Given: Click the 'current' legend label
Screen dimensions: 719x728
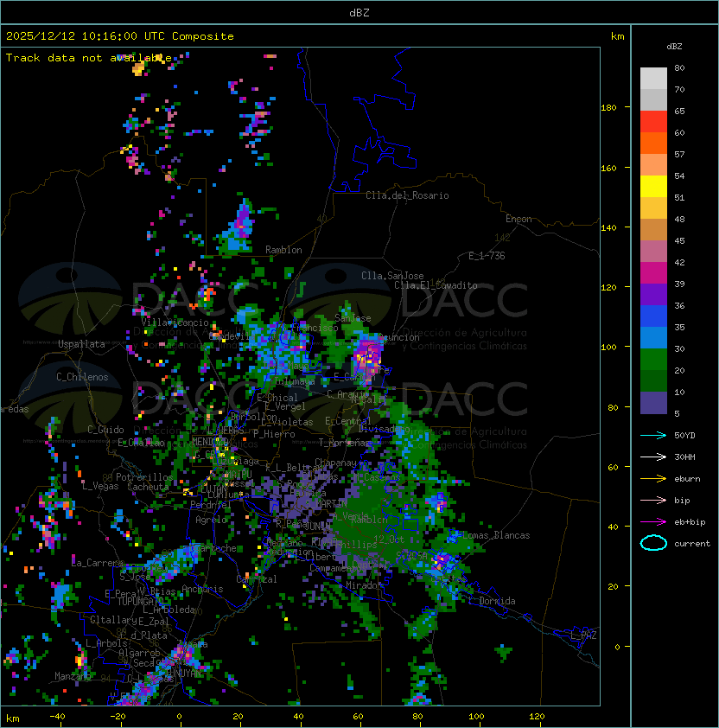Looking at the screenshot, I should (692, 544).
